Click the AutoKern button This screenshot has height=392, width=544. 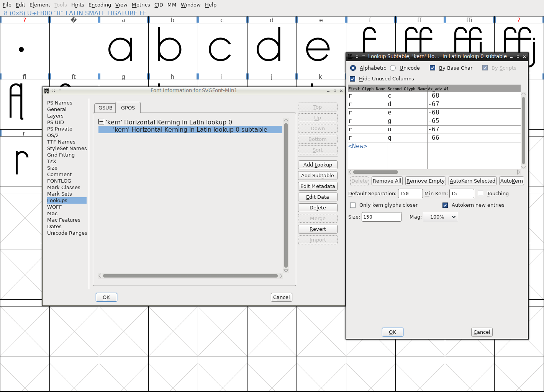coord(511,181)
